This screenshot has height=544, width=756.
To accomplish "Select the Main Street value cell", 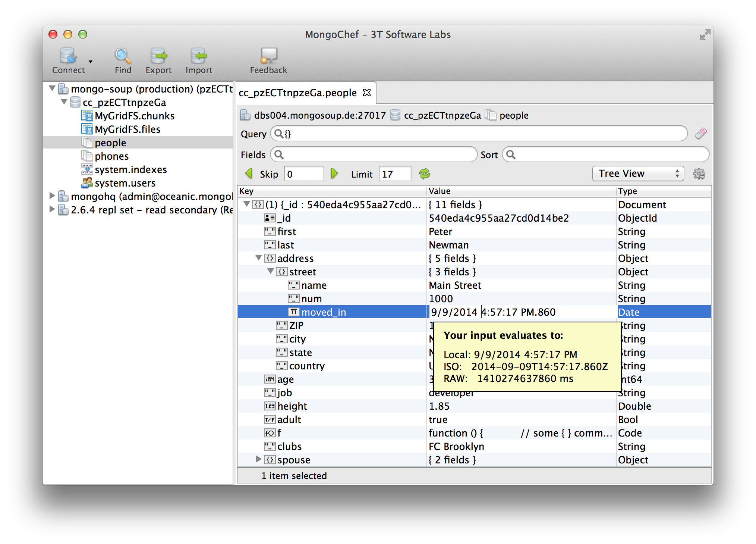I will tap(521, 285).
